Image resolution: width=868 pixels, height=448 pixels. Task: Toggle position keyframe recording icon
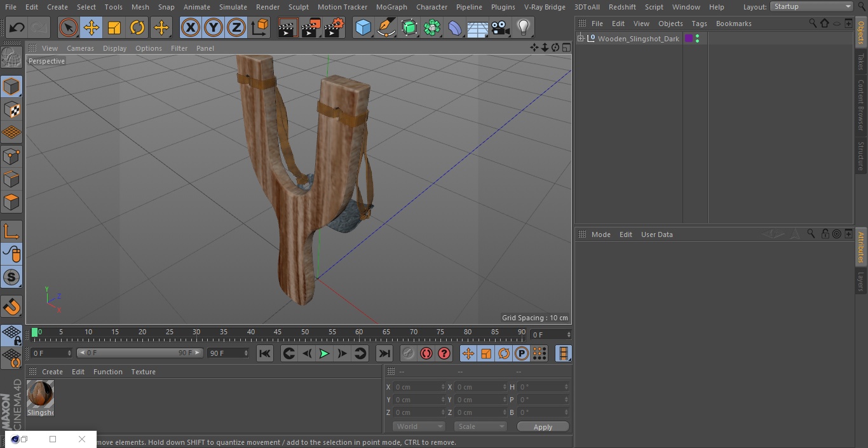click(x=468, y=353)
